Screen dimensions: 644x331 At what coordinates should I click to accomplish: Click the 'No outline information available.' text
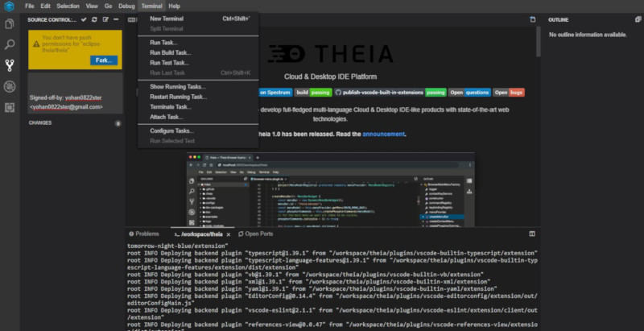[588, 35]
